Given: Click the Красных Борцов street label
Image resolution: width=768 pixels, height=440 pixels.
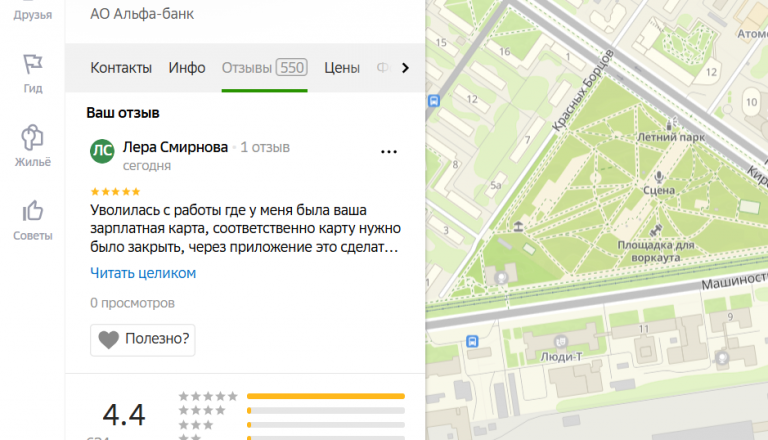Looking at the screenshot, I should click(583, 90).
